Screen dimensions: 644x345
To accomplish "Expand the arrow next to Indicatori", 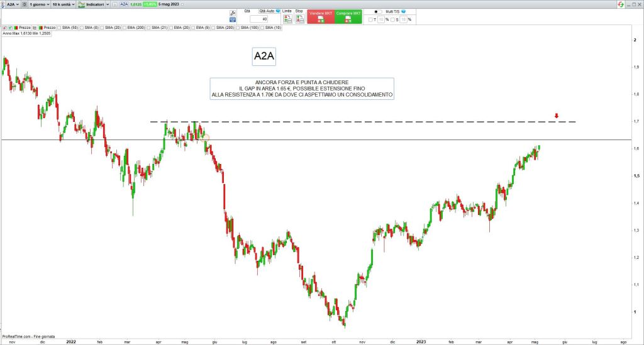I will click(108, 4).
